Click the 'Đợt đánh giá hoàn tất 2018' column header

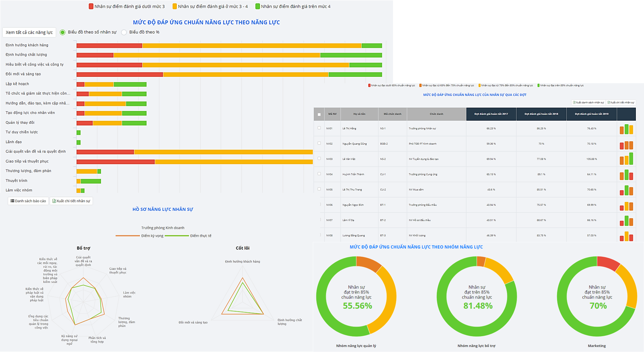click(541, 114)
